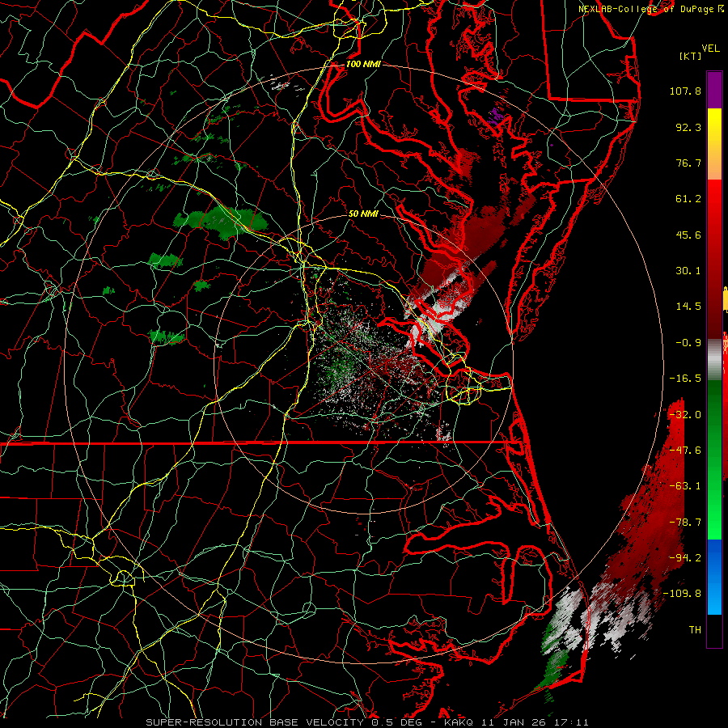Select the 107.8 scale value
This screenshot has width=728, height=728.
[685, 91]
